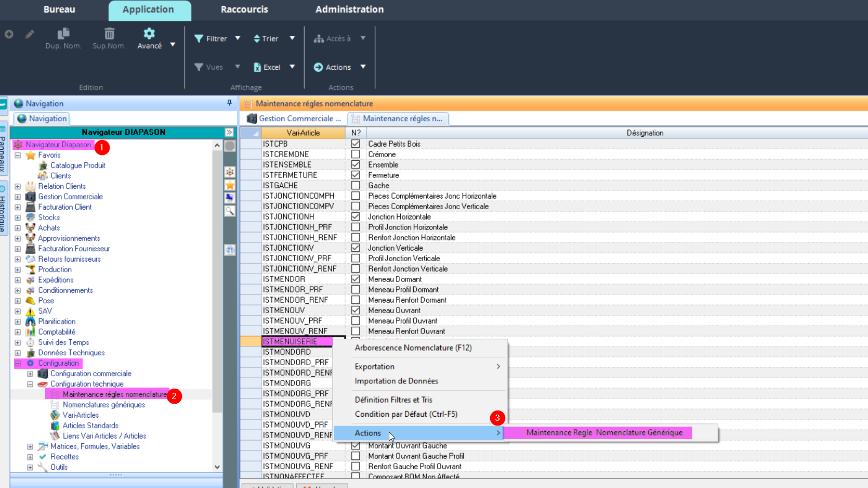Click the Vari-Article column header

coord(303,133)
